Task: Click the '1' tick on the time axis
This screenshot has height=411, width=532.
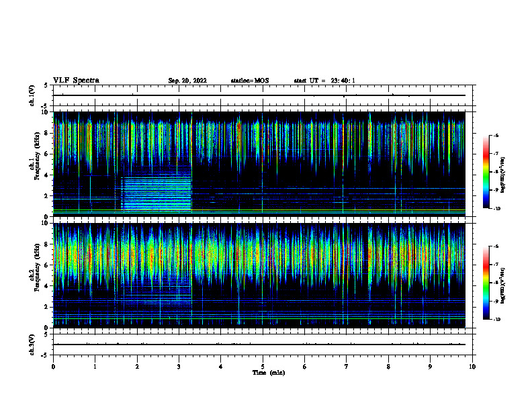Action: 95,367
